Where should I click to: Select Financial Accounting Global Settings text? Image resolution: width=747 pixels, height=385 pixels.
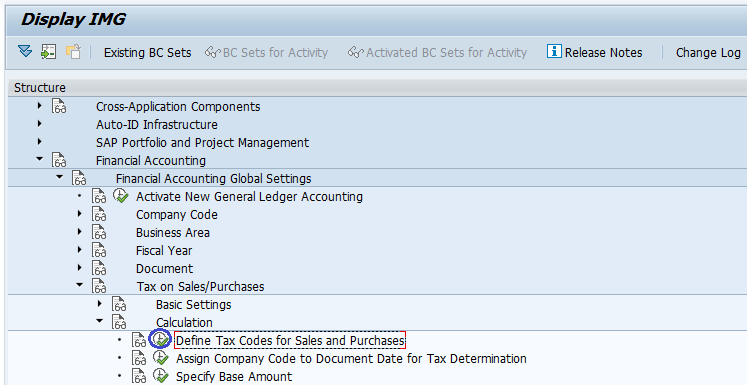(213, 179)
